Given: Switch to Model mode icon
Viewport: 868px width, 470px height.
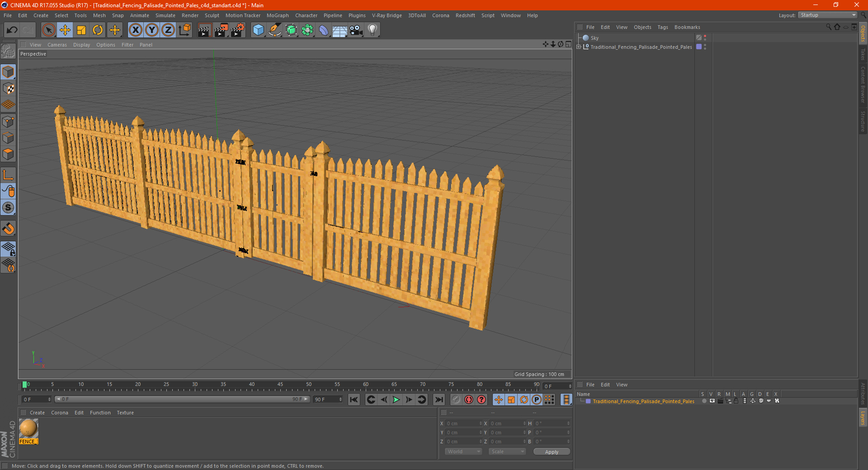Looking at the screenshot, I should [x=8, y=72].
